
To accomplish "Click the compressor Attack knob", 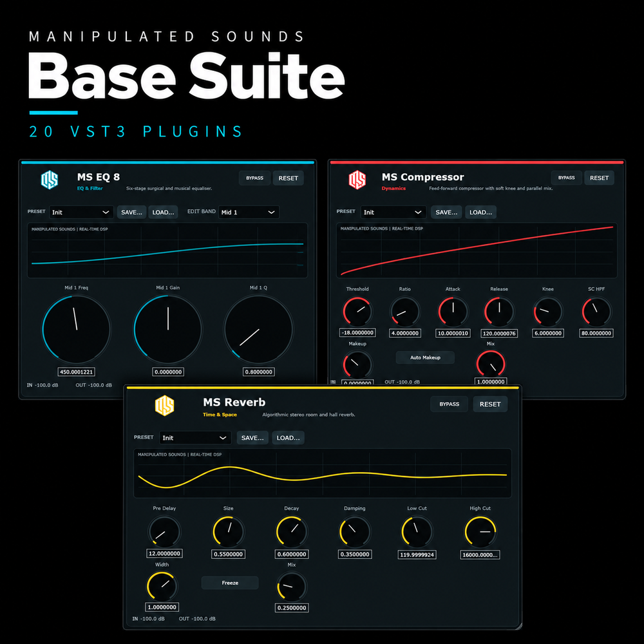I will [x=453, y=312].
